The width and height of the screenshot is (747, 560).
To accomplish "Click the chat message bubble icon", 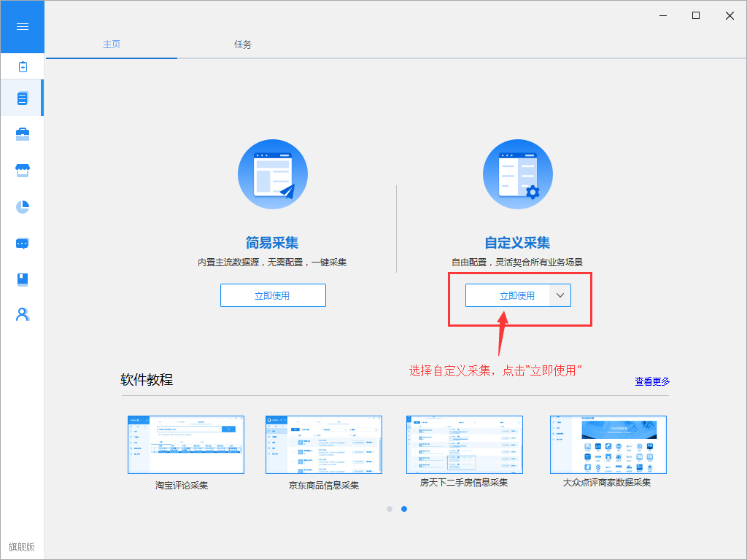I will click(x=22, y=244).
